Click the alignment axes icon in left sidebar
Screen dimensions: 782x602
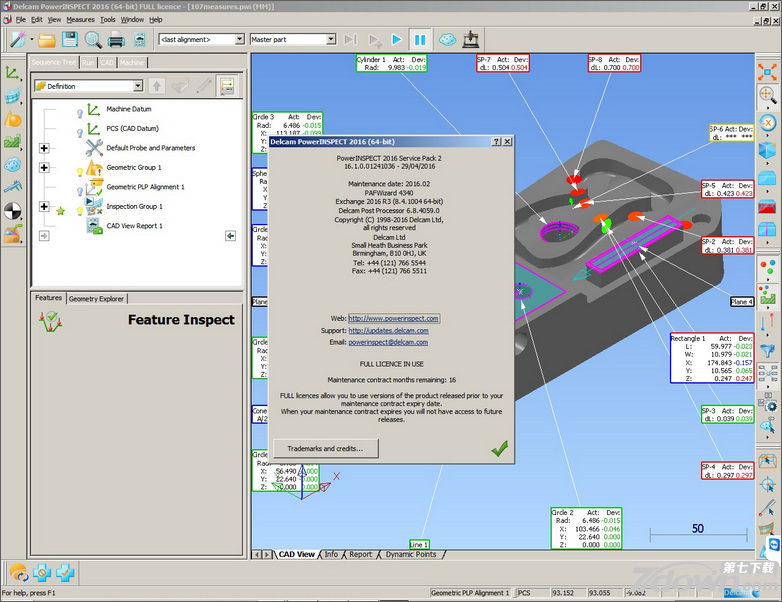12,73
